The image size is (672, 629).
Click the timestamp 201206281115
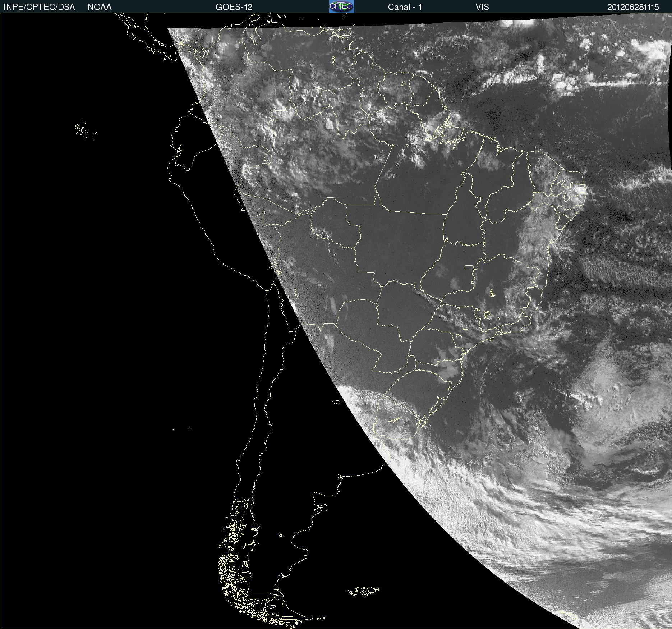(633, 7)
